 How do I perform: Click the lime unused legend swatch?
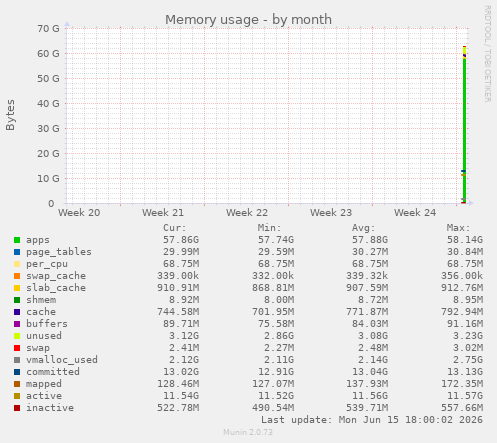(x=17, y=336)
